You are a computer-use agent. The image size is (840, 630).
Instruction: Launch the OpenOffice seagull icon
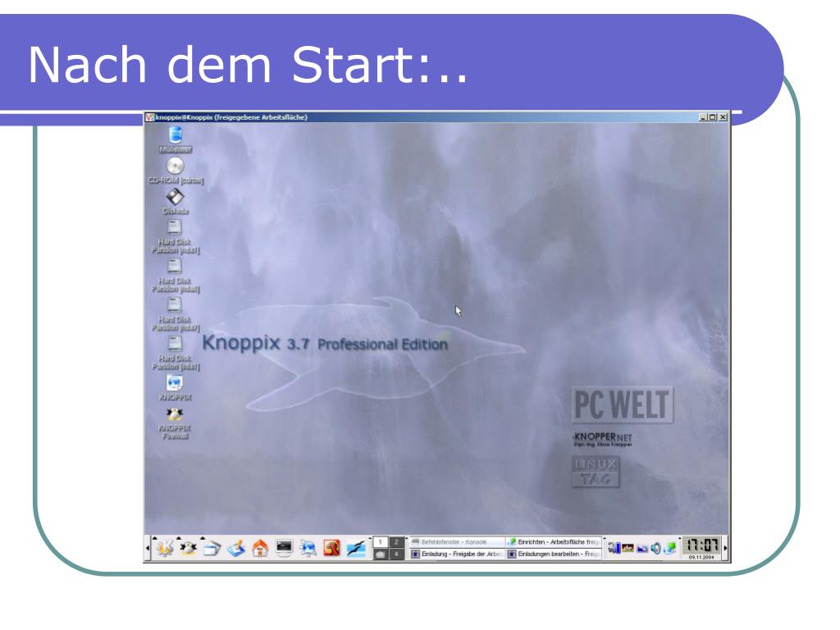(356, 549)
